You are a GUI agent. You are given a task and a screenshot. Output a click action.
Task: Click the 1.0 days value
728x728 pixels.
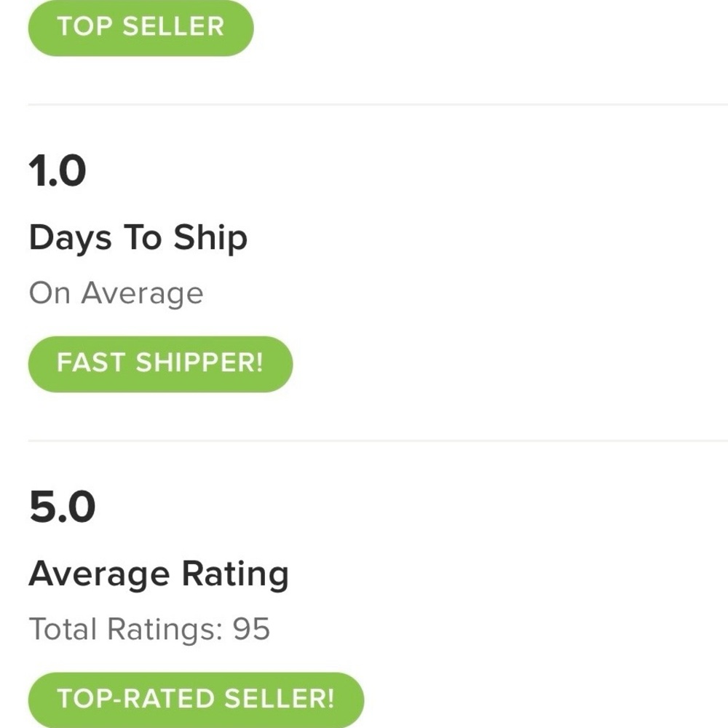click(x=58, y=172)
